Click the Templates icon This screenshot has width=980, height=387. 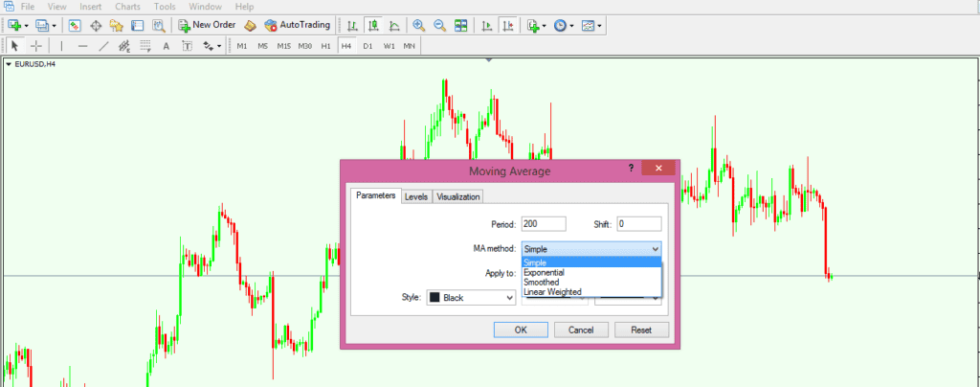tap(589, 26)
